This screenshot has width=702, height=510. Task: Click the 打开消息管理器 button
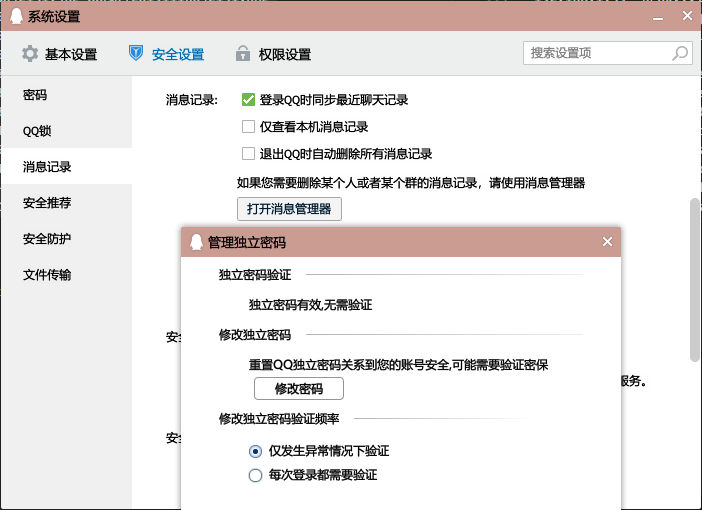click(x=289, y=209)
